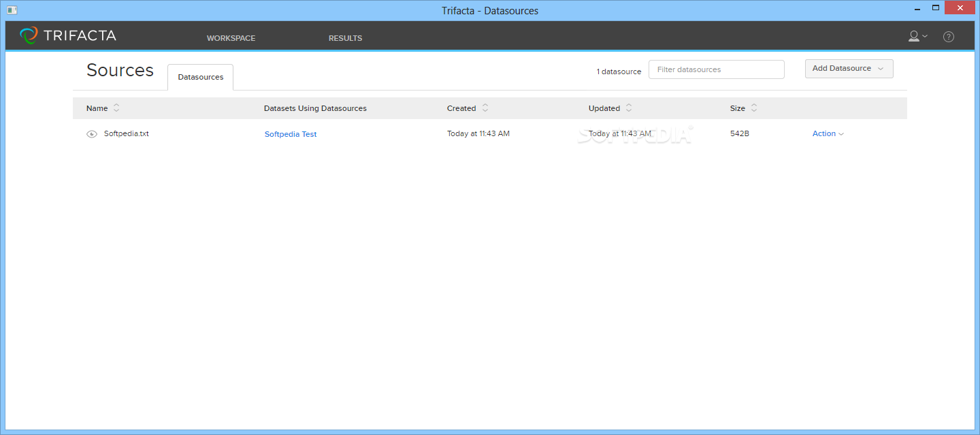Click the Sources page heading

(x=120, y=70)
